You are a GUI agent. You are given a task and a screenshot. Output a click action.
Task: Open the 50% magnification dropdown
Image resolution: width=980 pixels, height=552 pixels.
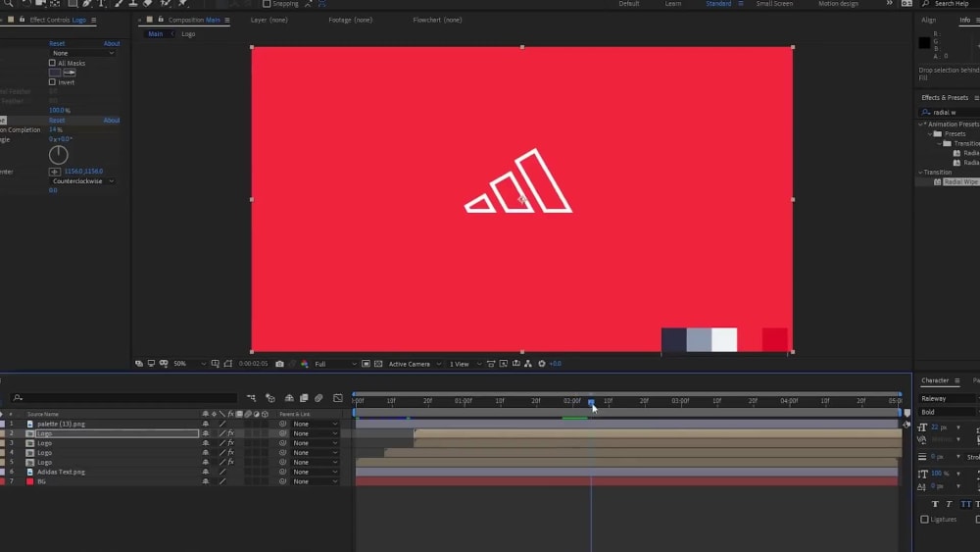(x=189, y=364)
